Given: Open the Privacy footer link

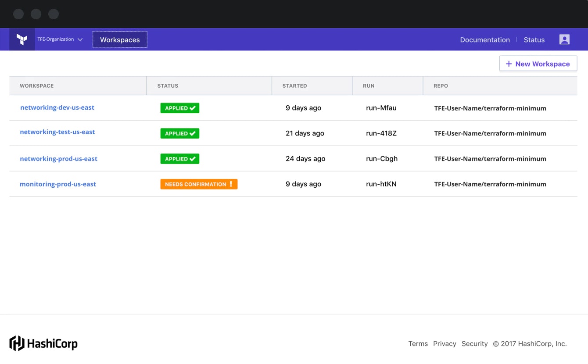Looking at the screenshot, I should pos(445,344).
